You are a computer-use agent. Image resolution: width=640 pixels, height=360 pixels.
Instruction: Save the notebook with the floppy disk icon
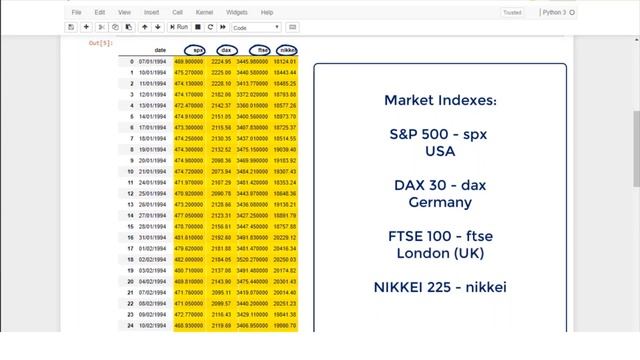(x=71, y=27)
